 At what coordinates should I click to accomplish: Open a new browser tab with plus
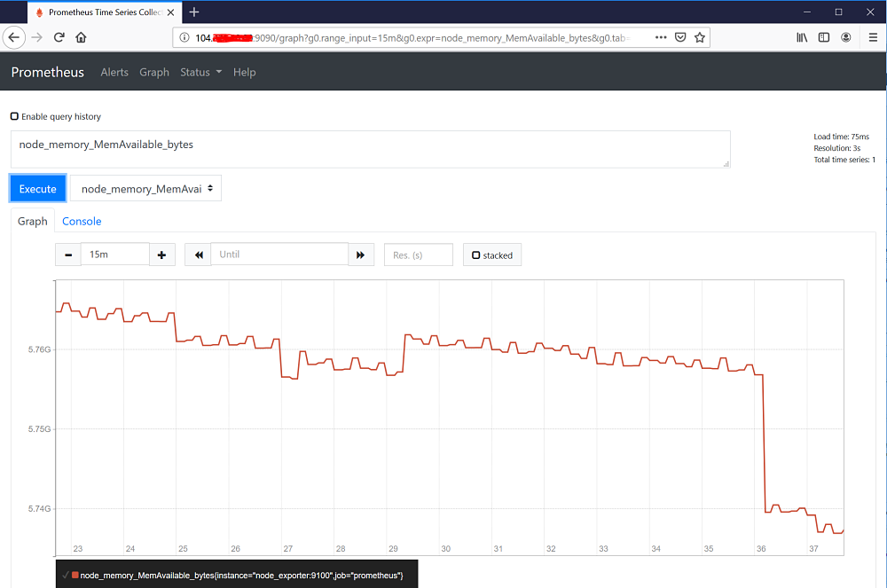[194, 12]
